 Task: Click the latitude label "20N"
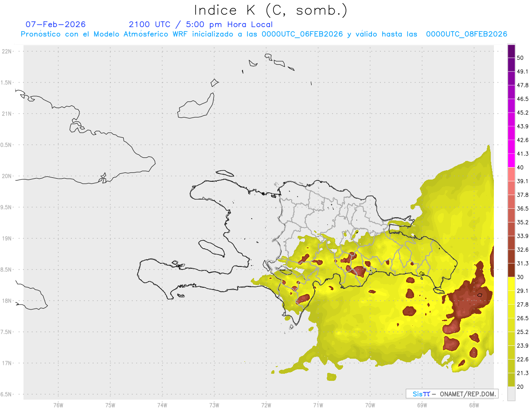[x=7, y=176]
